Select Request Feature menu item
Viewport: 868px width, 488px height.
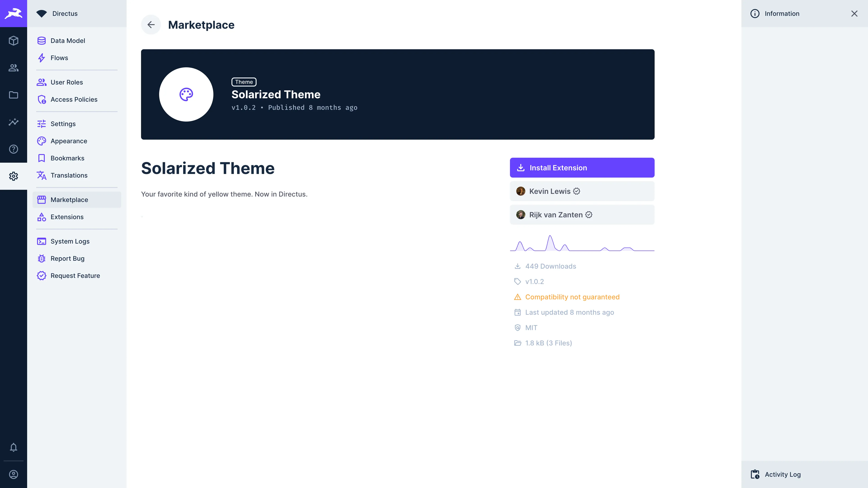[75, 275]
